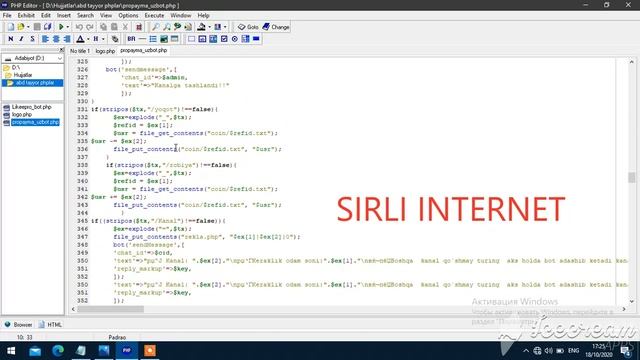Open the File menu
Image resolution: width=640 pixels, height=360 pixels.
click(7, 16)
